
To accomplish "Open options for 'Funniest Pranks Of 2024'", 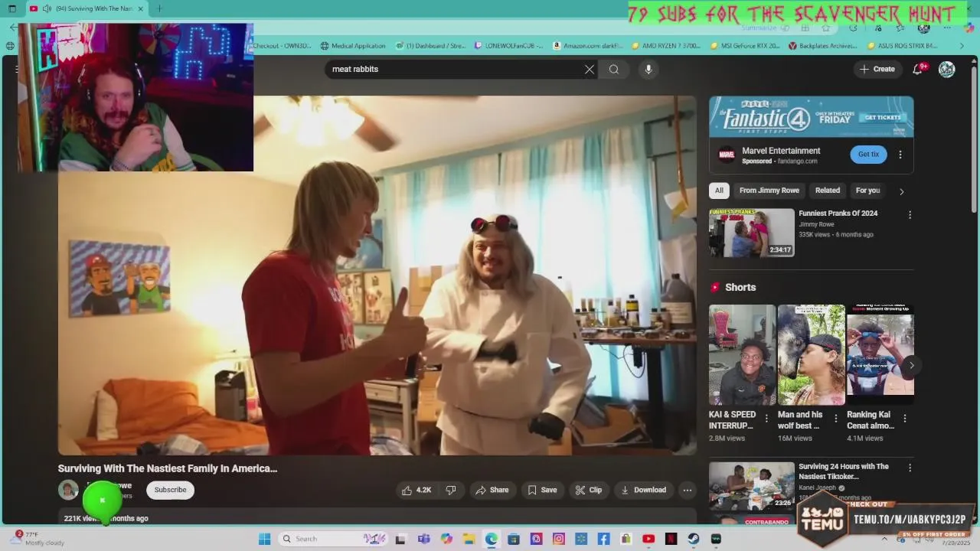I will (910, 215).
